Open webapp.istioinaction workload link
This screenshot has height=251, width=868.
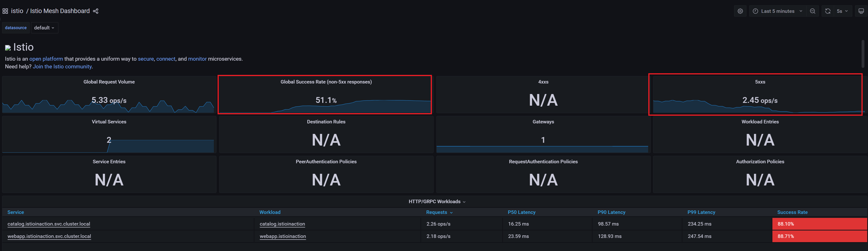(x=283, y=237)
